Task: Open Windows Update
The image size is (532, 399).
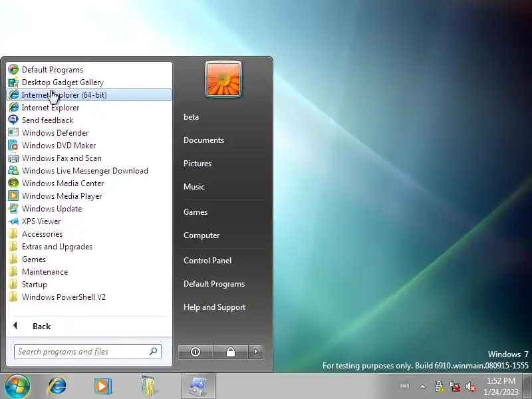Action: pyautogui.click(x=89, y=209)
